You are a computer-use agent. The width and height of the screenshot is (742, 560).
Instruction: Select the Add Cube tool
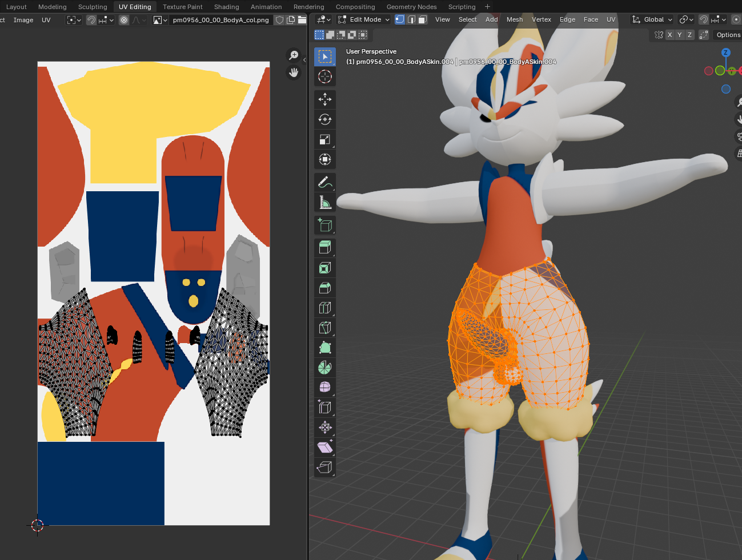pyautogui.click(x=325, y=225)
